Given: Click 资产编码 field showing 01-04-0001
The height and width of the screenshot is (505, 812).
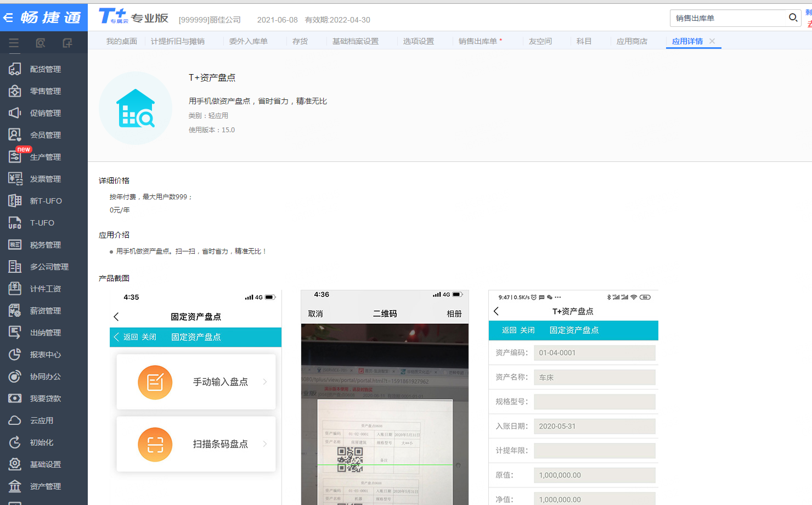Looking at the screenshot, I should (595, 353).
